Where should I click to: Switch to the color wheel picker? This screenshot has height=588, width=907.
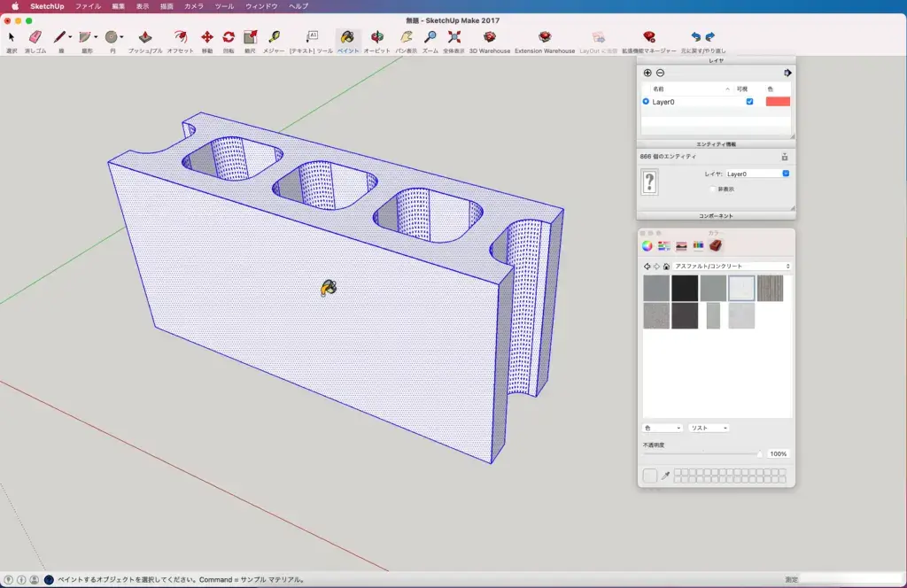pyautogui.click(x=647, y=245)
